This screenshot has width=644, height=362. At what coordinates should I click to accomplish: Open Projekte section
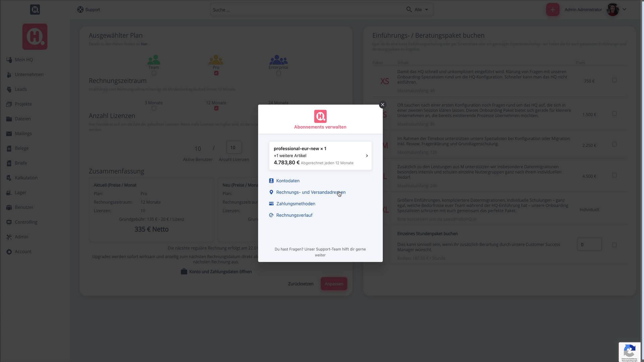[x=24, y=104]
